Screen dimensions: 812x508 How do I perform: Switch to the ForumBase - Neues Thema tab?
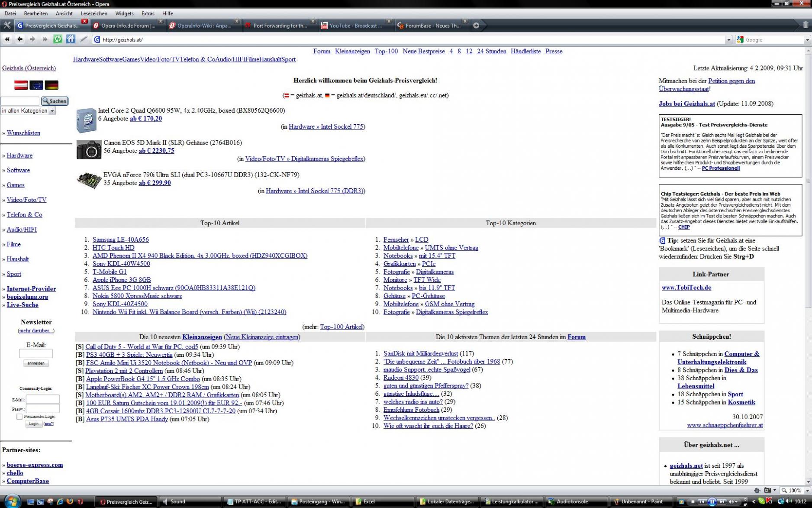pyautogui.click(x=432, y=26)
